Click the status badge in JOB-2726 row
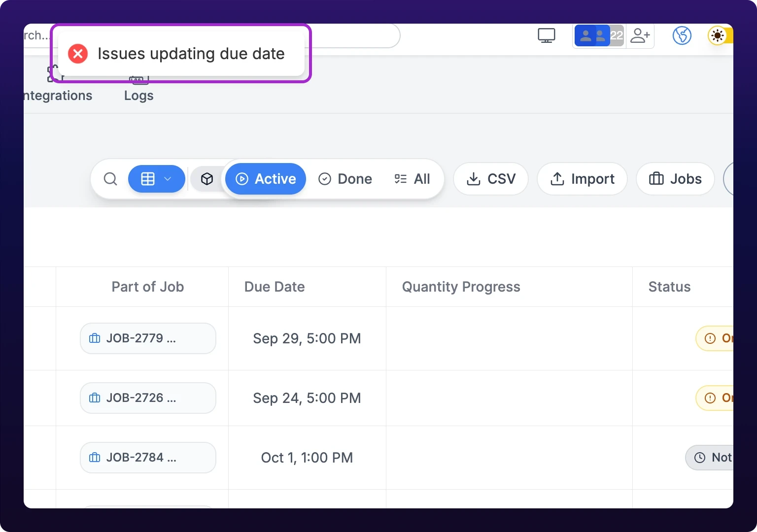Screen dimensions: 757x532 click(x=715, y=398)
